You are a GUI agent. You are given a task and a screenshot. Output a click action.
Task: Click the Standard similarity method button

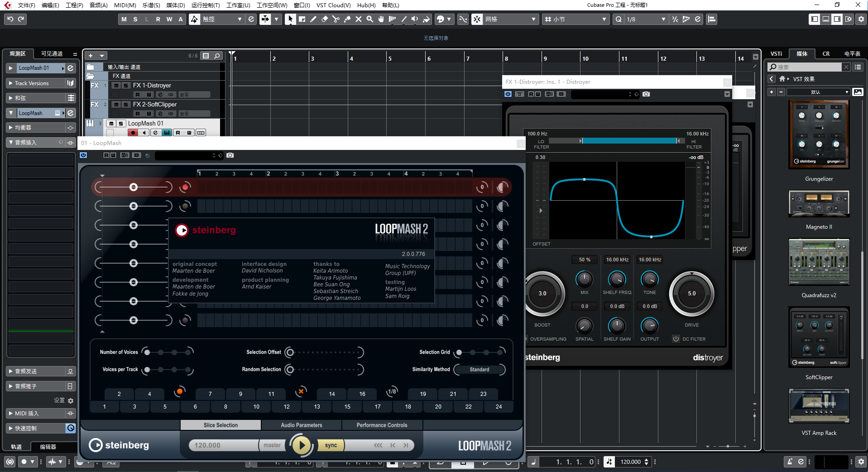pyautogui.click(x=480, y=370)
